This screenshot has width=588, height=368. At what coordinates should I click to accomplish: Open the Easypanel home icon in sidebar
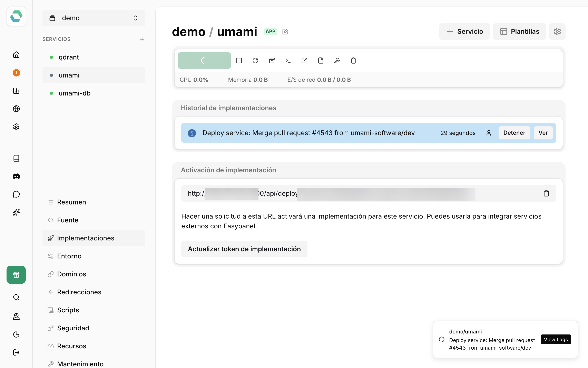[x=16, y=55]
